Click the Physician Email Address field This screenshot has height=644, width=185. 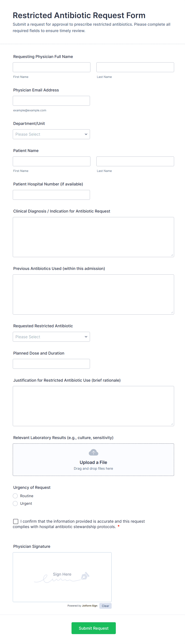52,101
